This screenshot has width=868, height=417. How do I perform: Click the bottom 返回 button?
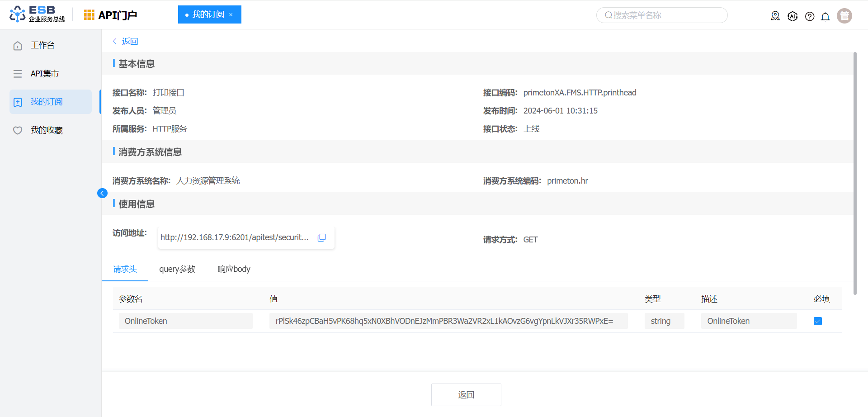click(466, 395)
